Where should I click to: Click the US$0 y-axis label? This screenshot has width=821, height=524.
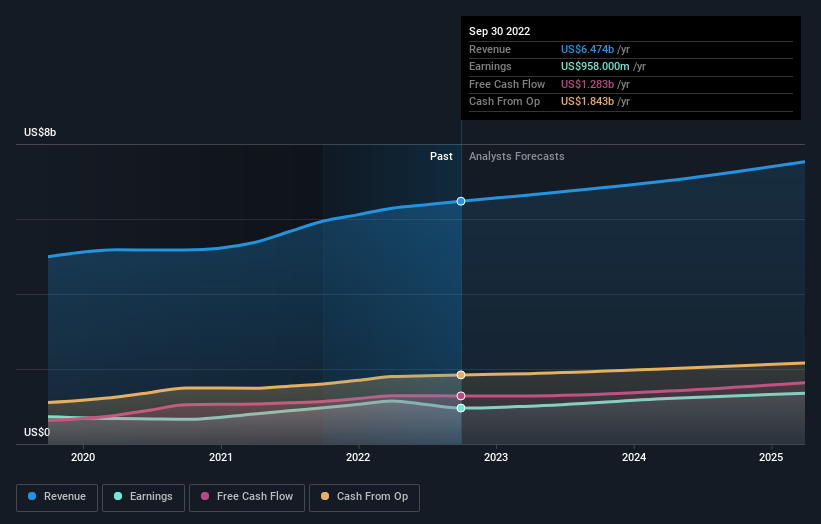(x=37, y=432)
